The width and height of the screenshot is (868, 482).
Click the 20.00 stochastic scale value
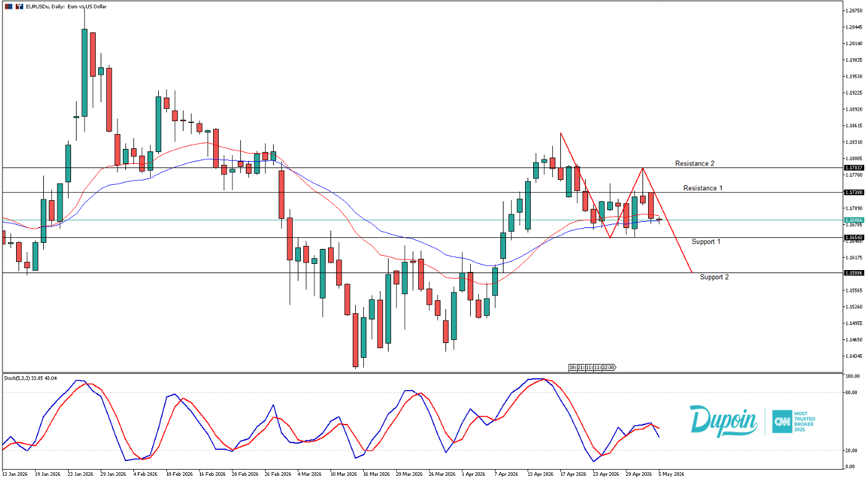click(x=852, y=450)
